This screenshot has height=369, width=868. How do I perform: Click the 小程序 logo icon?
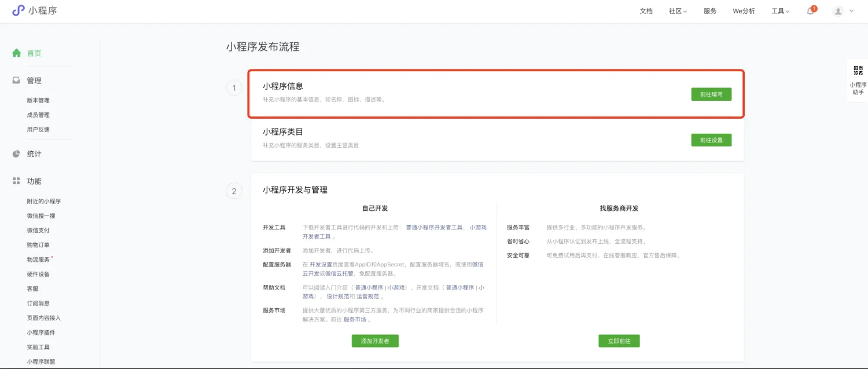19,10
